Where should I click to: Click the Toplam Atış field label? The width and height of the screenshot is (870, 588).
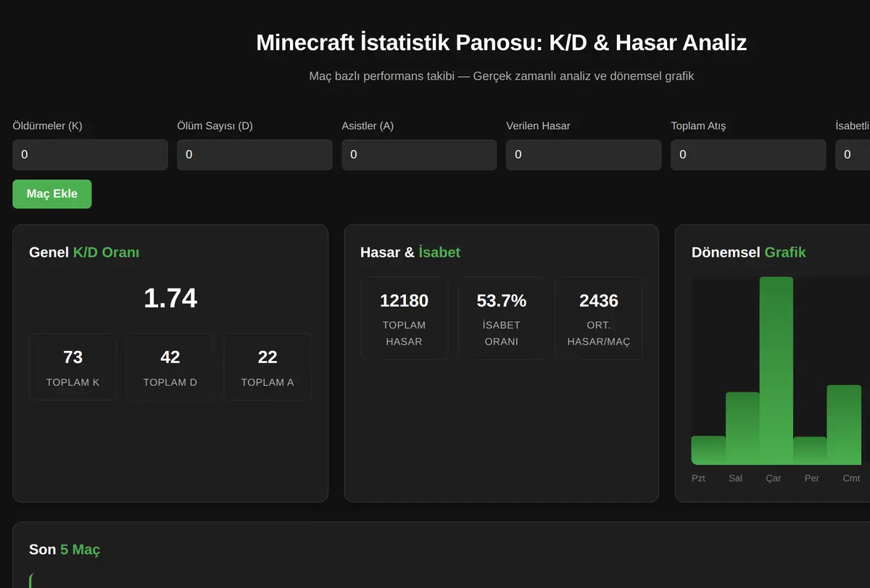tap(698, 126)
